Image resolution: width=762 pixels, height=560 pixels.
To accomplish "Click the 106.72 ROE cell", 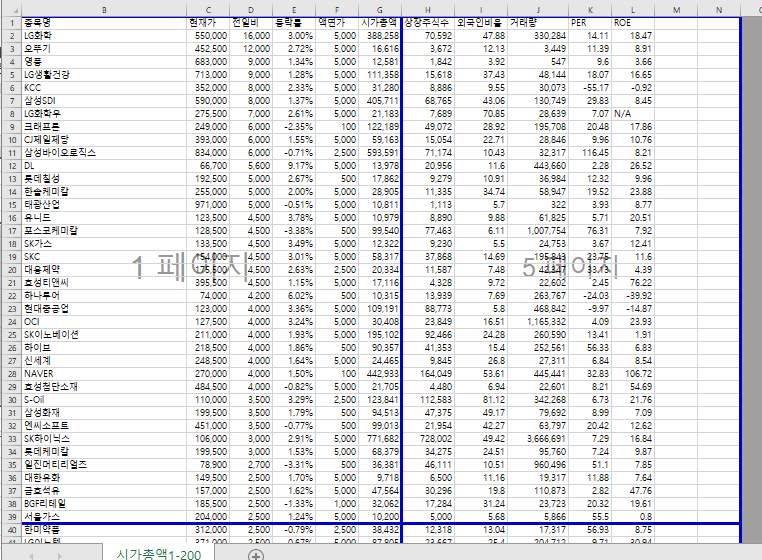I will [633, 374].
